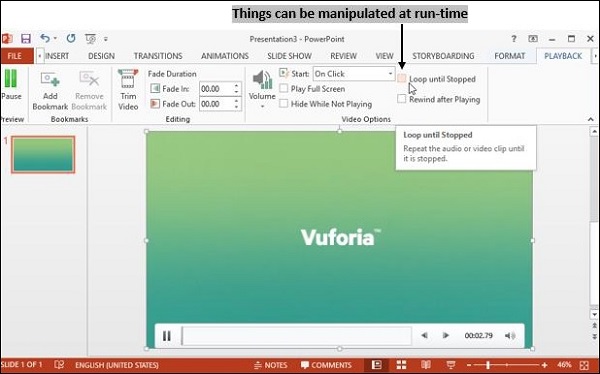Open the FORMAT tab
The width and height of the screenshot is (600, 374).
pyautogui.click(x=510, y=56)
